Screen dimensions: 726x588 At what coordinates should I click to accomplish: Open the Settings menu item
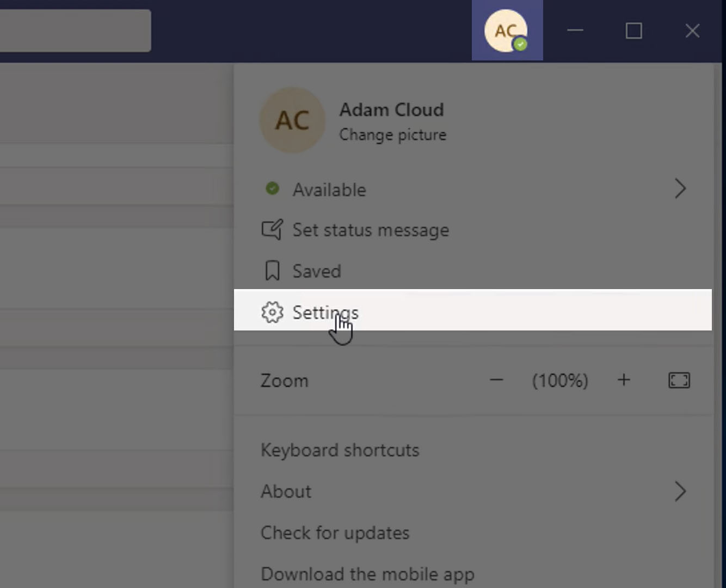[325, 312]
